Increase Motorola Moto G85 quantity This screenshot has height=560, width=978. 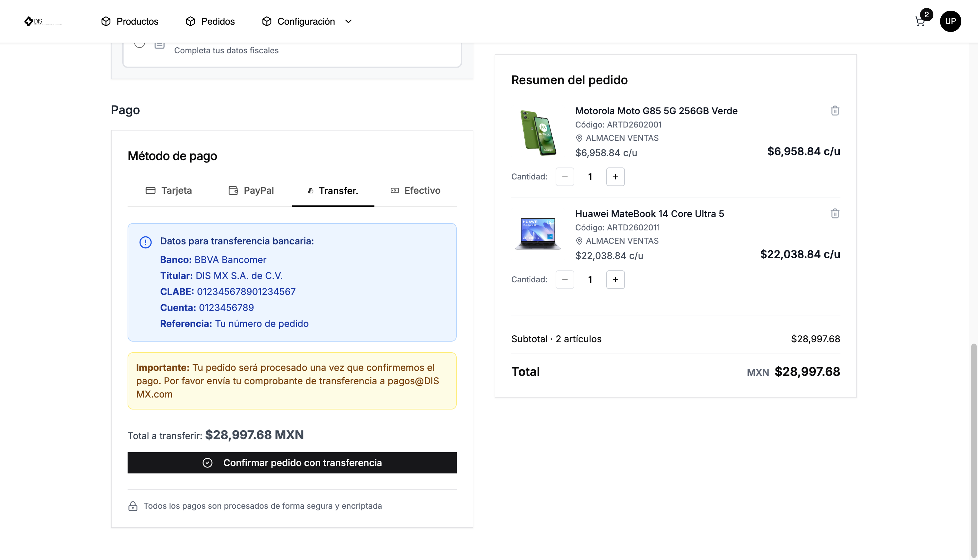pyautogui.click(x=615, y=176)
